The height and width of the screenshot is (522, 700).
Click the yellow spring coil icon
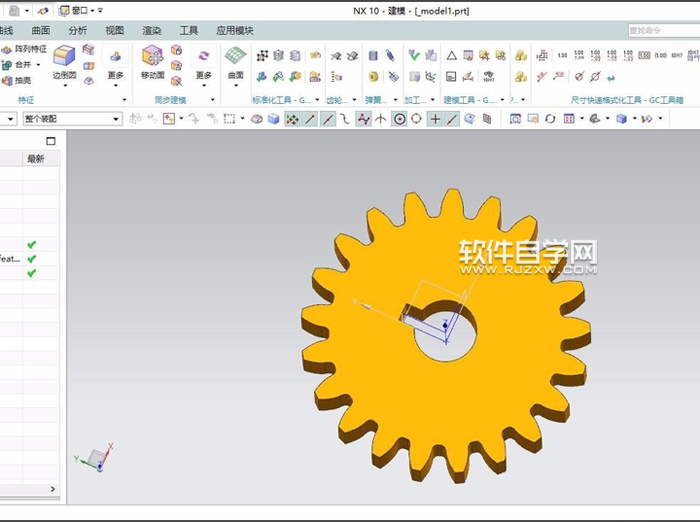tap(373, 77)
